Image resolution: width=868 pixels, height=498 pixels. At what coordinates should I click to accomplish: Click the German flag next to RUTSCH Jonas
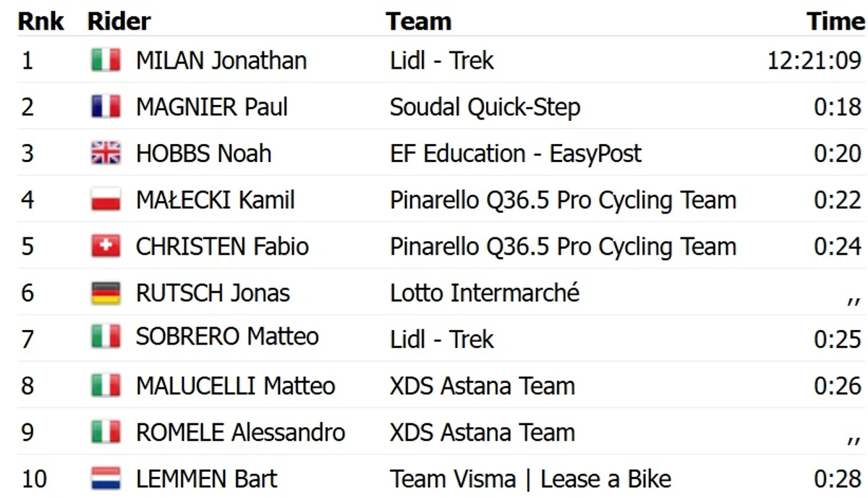click(x=106, y=293)
